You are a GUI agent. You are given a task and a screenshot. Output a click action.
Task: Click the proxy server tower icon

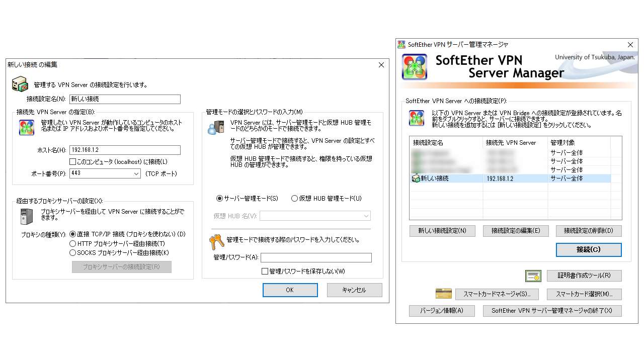[x=27, y=216]
